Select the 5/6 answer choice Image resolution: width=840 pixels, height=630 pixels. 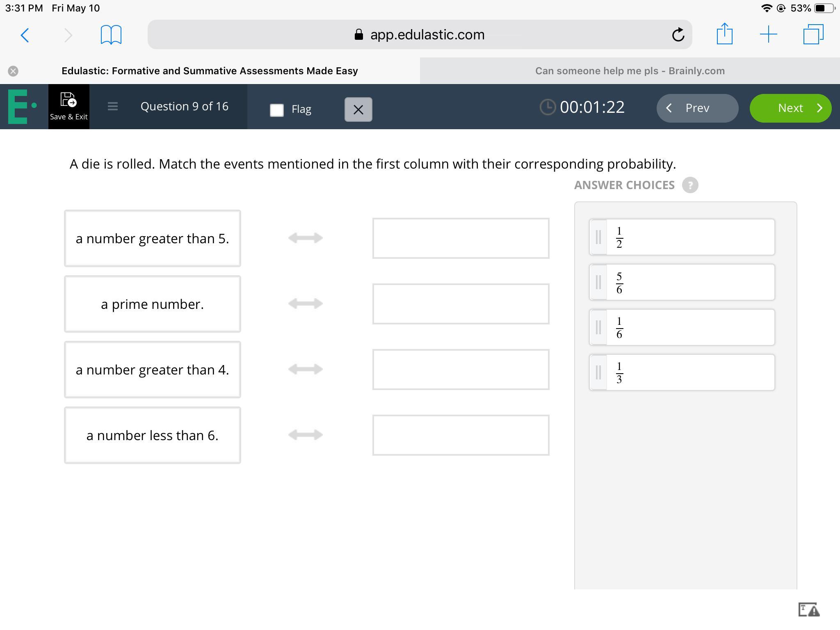pos(682,282)
